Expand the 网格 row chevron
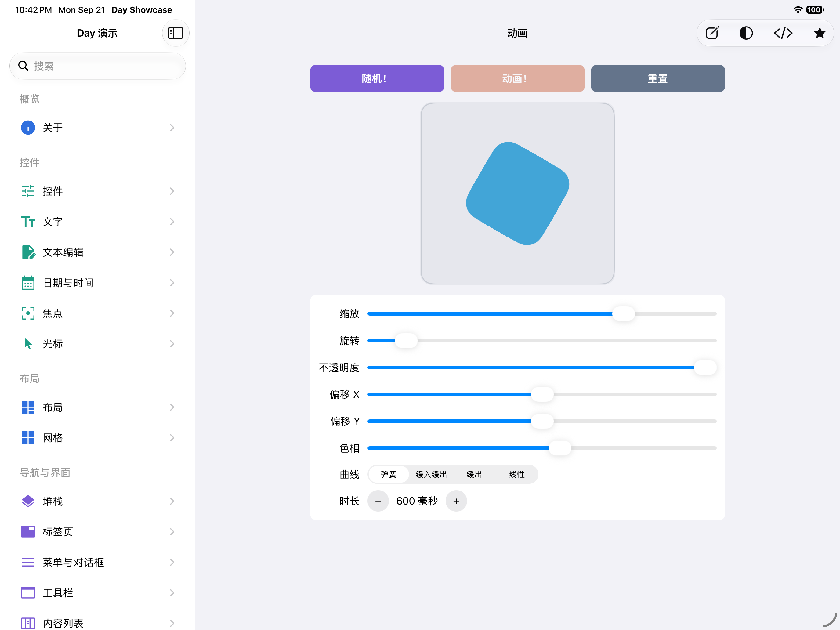840x630 pixels. tap(172, 437)
